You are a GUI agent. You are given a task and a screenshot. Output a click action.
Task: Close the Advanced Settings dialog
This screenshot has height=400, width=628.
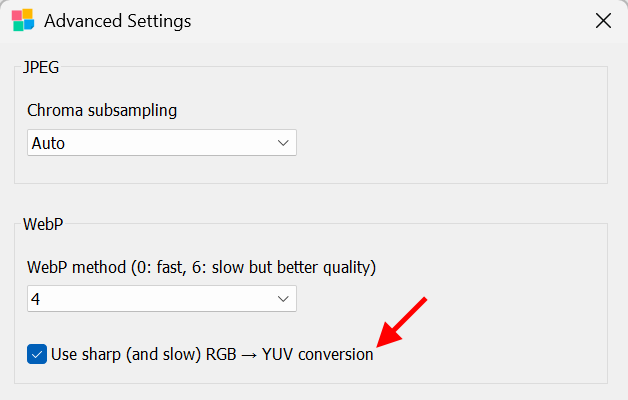pos(603,20)
